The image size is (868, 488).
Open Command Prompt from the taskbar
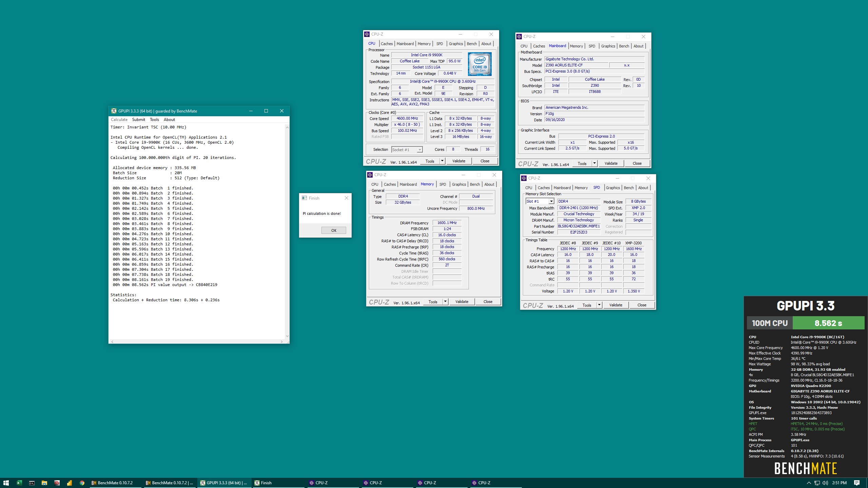click(x=32, y=483)
